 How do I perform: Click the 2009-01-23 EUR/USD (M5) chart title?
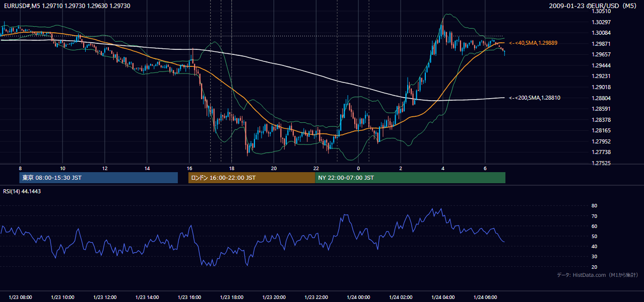pyautogui.click(x=593, y=6)
